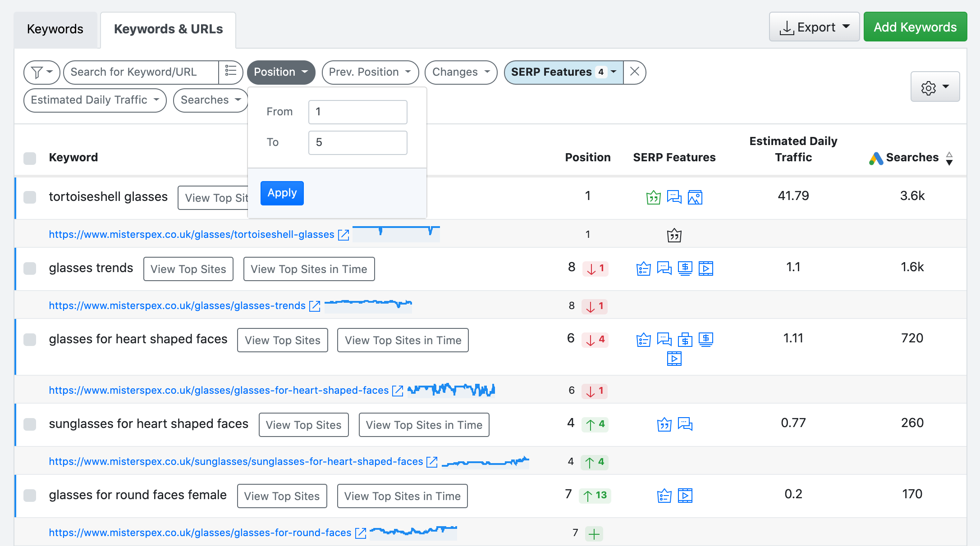Check the glasses trends row checkbox

(30, 268)
